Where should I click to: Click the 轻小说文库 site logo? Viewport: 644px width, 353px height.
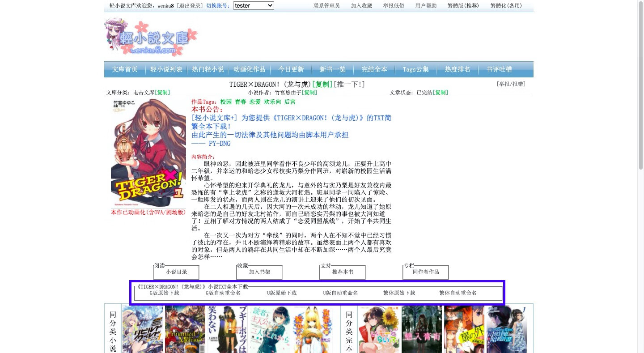pos(151,38)
